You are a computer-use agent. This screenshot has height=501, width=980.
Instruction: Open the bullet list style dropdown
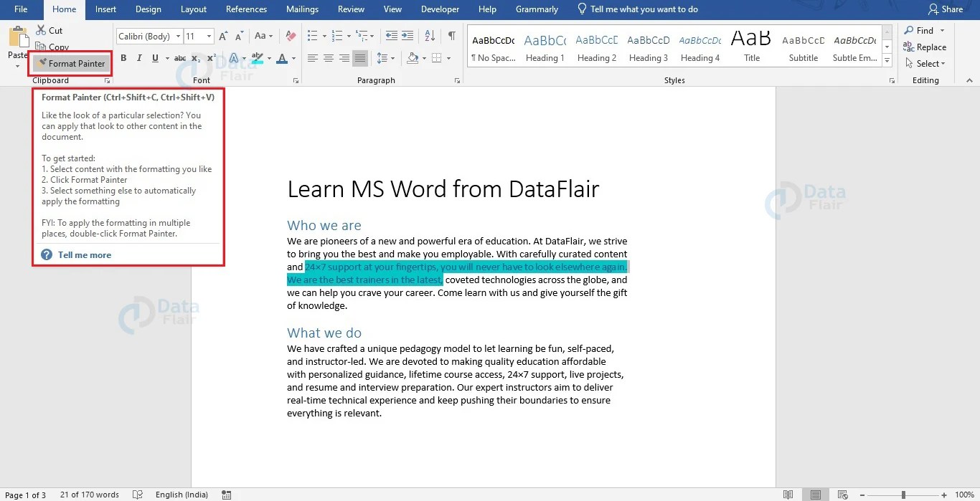pyautogui.click(x=326, y=36)
